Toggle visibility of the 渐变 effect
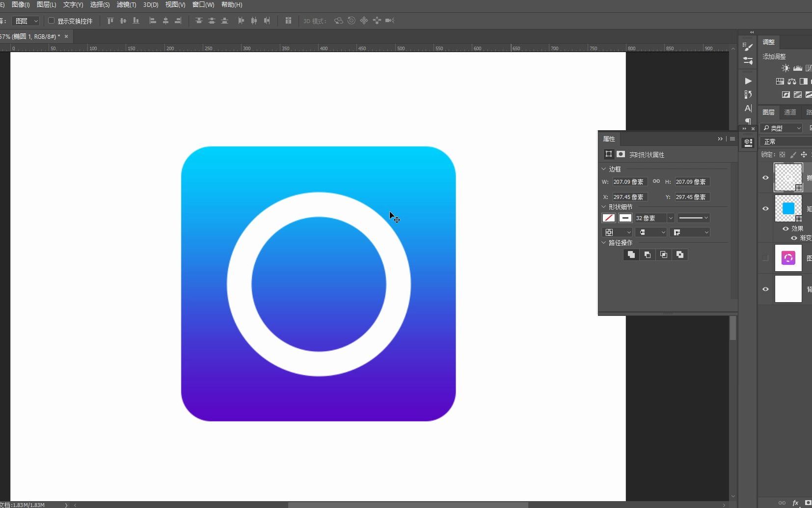 (x=794, y=238)
